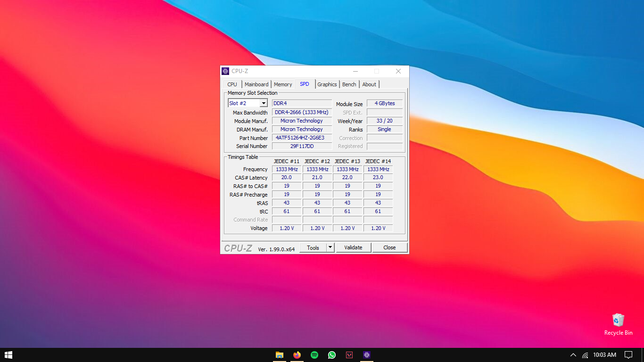
Task: Switch to the Memory tab
Action: 283,84
